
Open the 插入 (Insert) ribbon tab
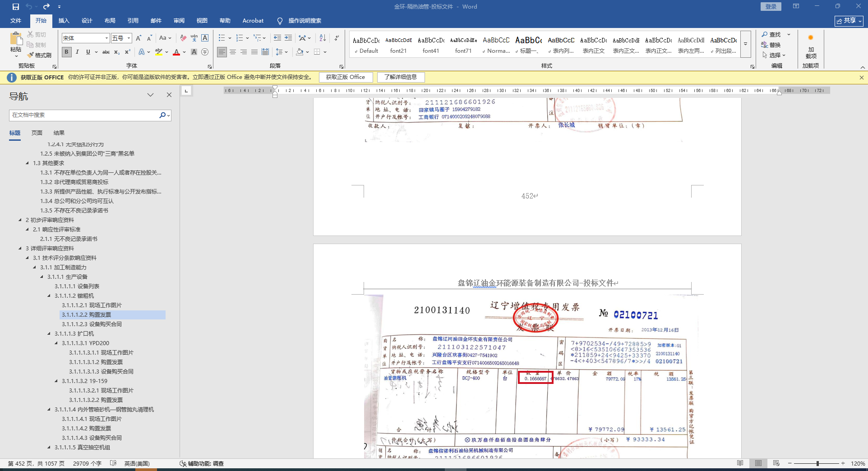coord(64,21)
